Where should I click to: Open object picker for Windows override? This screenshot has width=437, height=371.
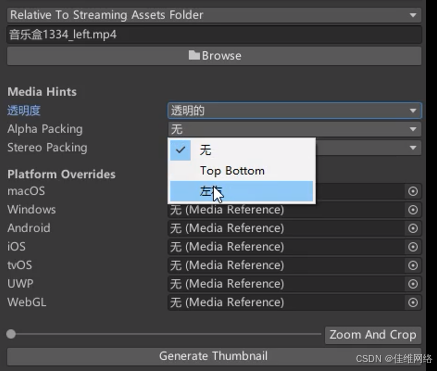413,210
